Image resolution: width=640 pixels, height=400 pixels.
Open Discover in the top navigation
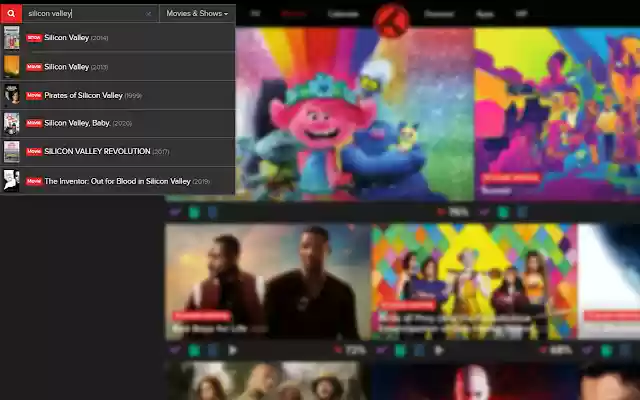tap(439, 14)
